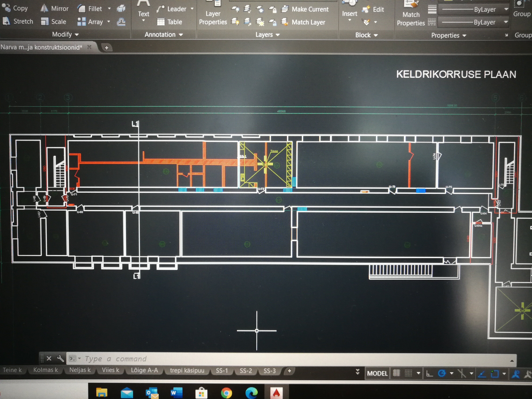Image resolution: width=532 pixels, height=399 pixels.
Task: Click the Table annotation tool
Action: tap(170, 22)
